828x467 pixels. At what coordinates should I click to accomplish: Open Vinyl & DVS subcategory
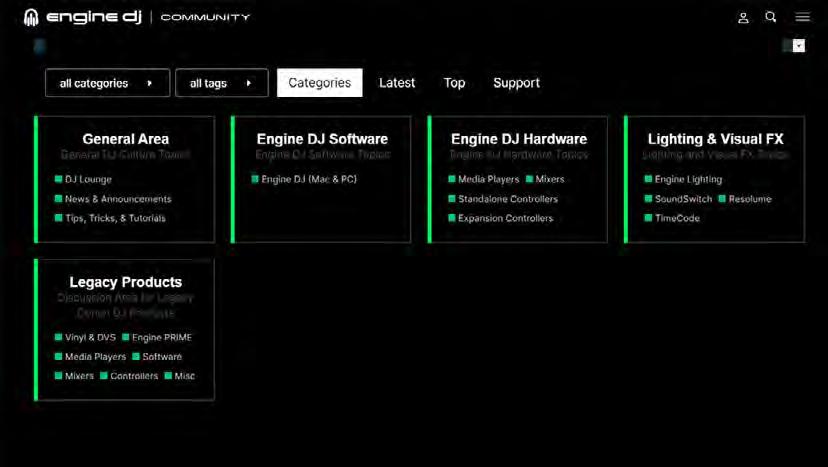85,338
